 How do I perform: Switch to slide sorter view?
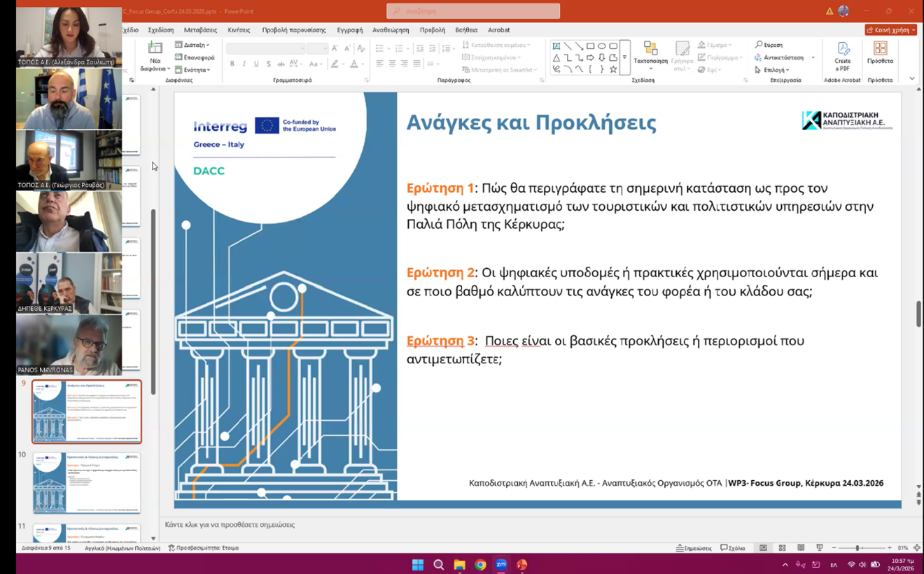click(782, 548)
